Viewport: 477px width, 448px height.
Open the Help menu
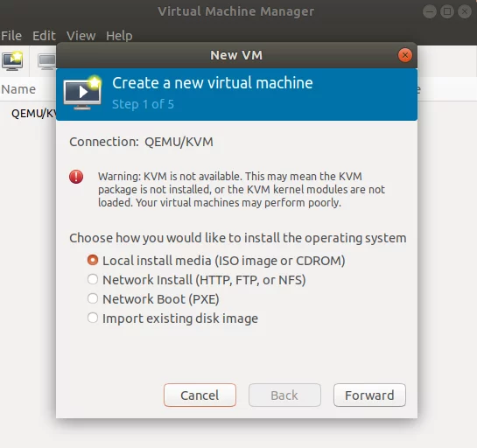(119, 36)
